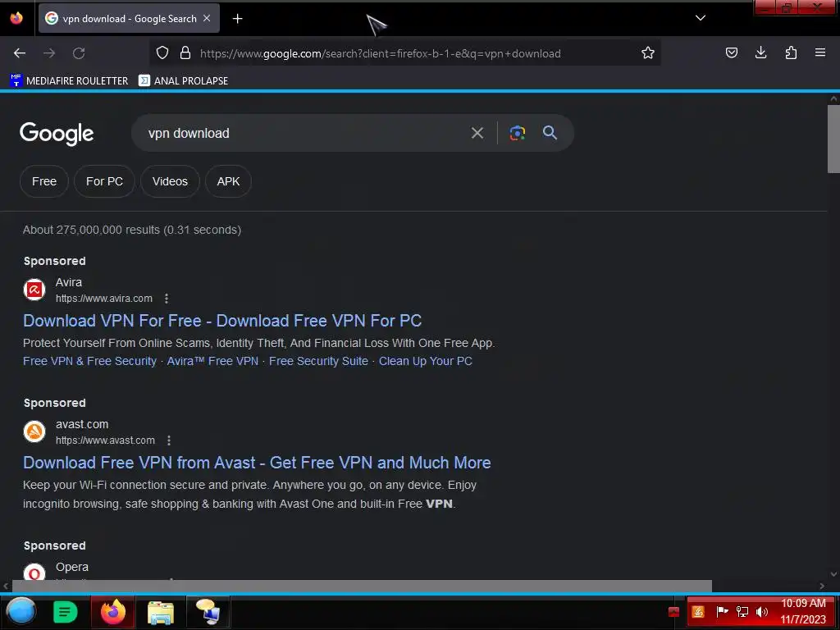Bookmark this page with the star
Viewport: 840px width, 630px height.
648,53
